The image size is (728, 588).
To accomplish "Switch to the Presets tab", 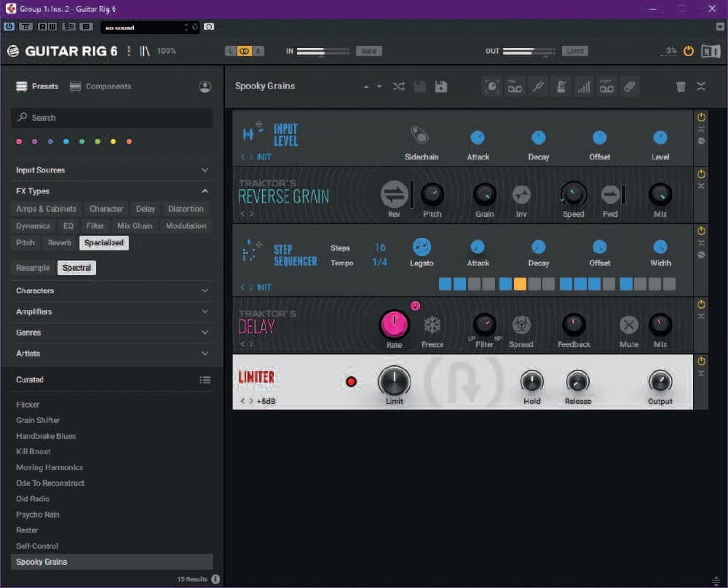I will pos(37,87).
